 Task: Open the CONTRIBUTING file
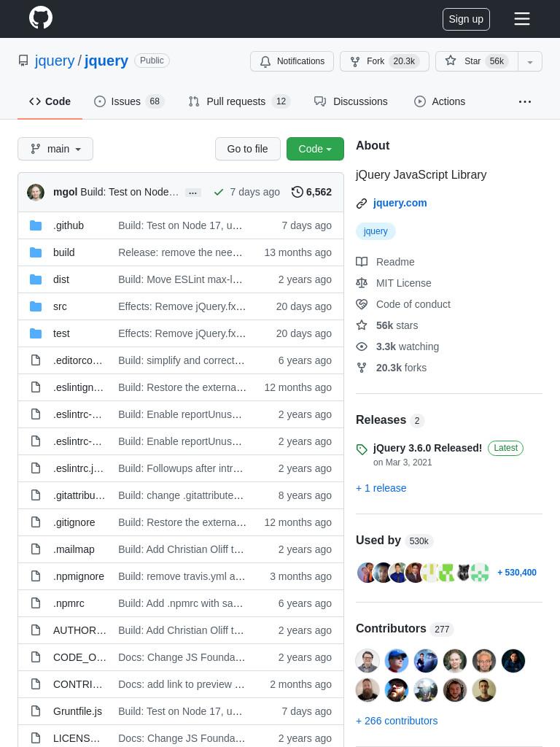point(77,684)
